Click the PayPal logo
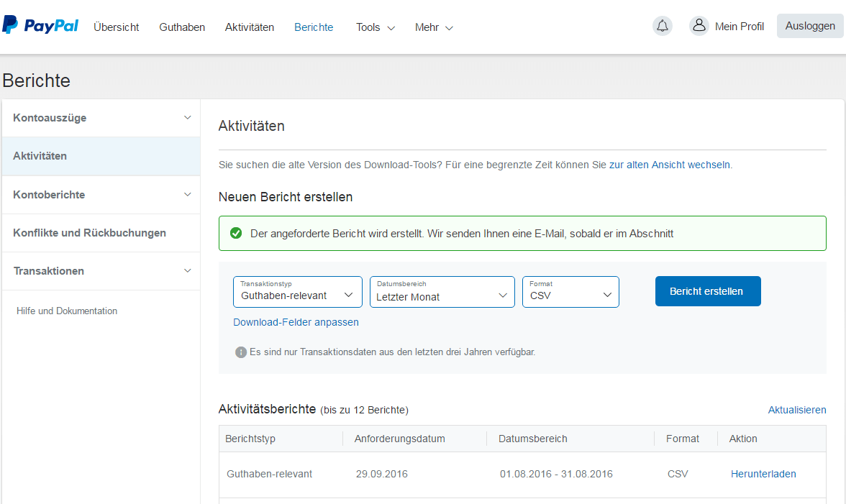Viewport: 846px width, 504px height. (x=40, y=25)
